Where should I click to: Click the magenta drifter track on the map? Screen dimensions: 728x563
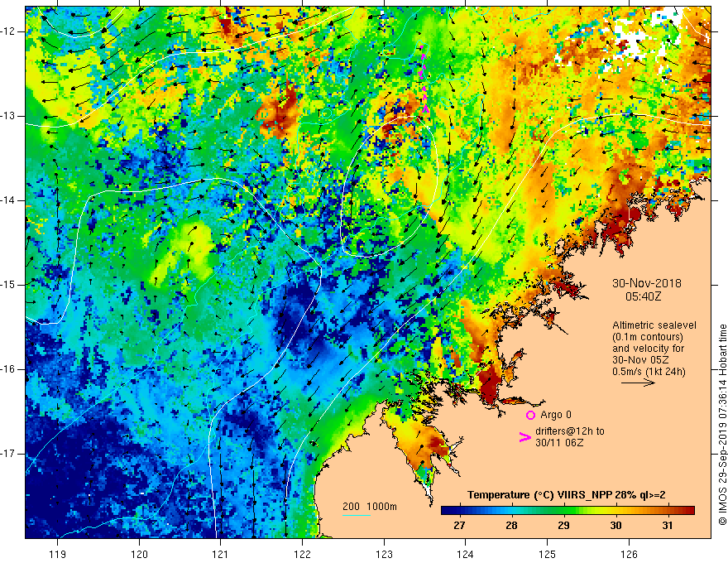pos(424,79)
